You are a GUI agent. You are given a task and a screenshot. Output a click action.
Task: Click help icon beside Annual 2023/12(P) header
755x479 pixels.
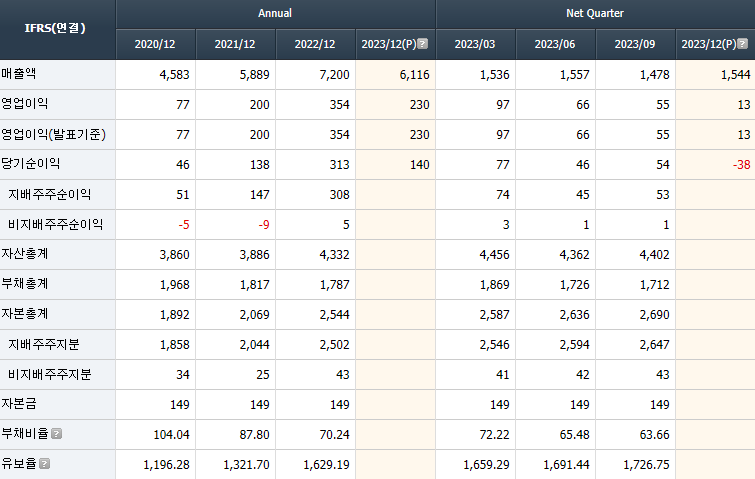point(422,44)
